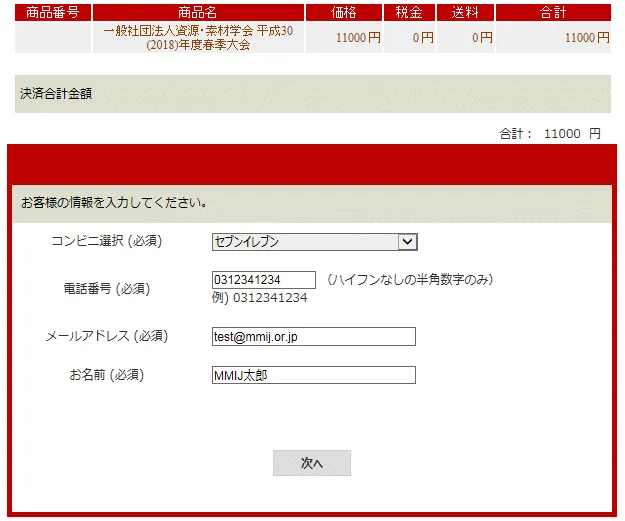Click the コンビニ選択 (必須) label
The width and height of the screenshot is (625, 521).
(106, 242)
